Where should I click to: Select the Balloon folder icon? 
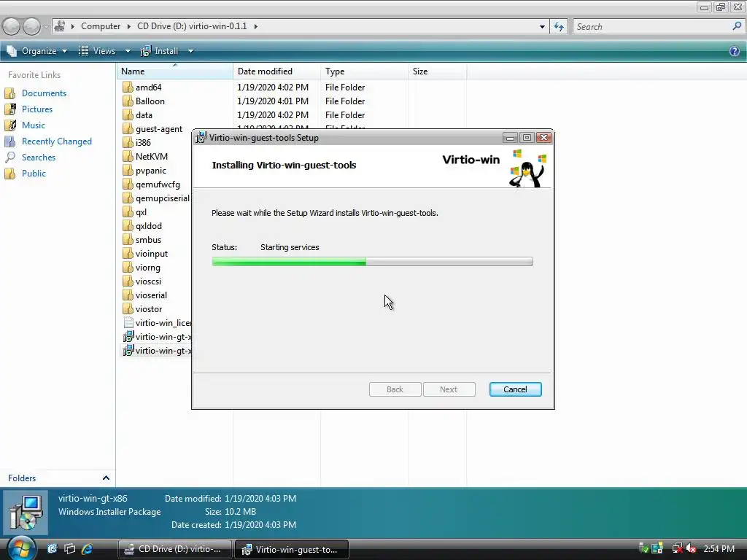pyautogui.click(x=127, y=101)
